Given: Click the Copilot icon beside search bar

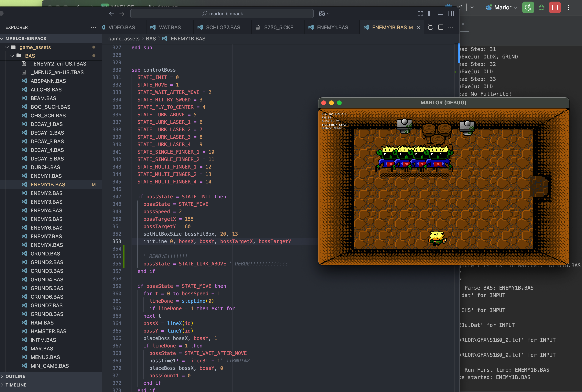Looking at the screenshot, I should pos(322,14).
